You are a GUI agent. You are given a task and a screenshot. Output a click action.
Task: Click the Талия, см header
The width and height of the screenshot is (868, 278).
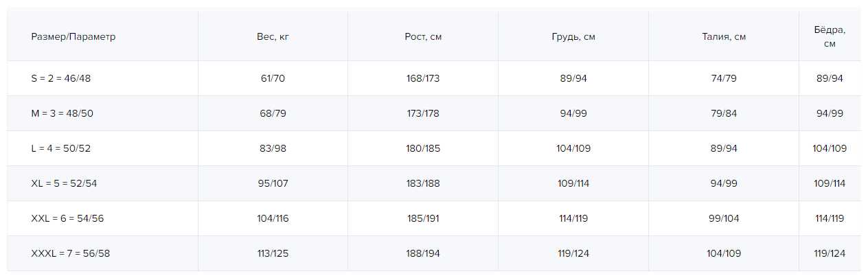pos(723,37)
